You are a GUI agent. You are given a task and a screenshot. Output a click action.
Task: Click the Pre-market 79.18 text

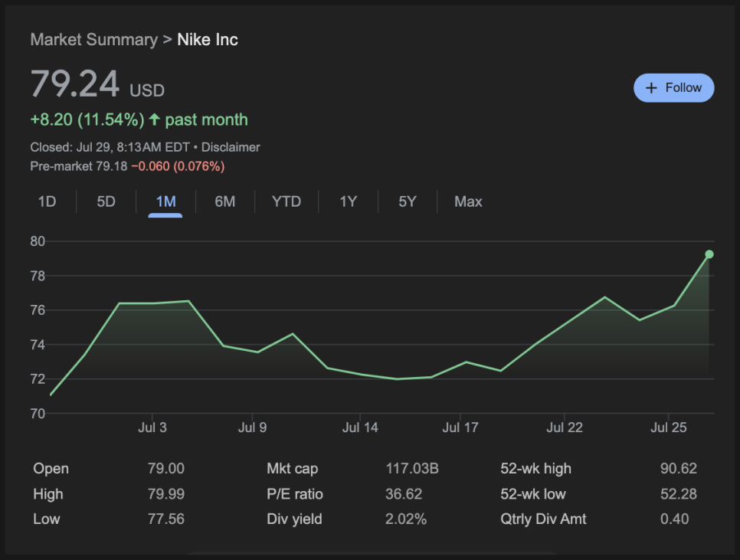click(79, 166)
